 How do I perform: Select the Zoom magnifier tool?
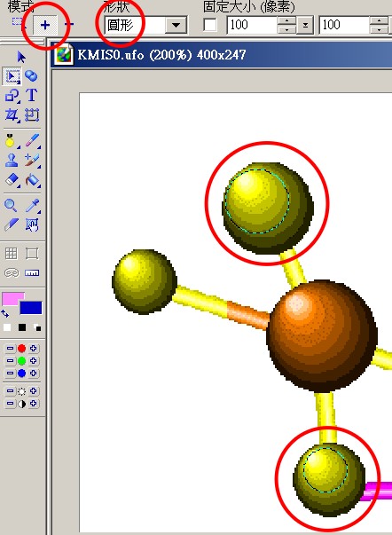[x=11, y=206]
